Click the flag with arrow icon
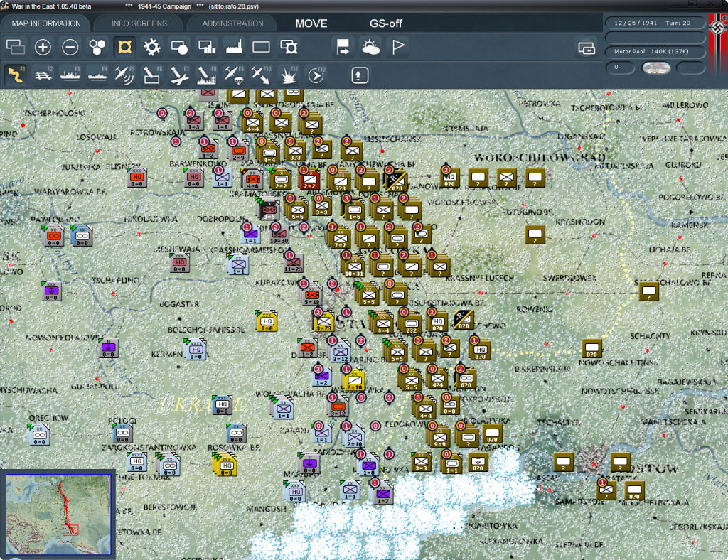 pyautogui.click(x=343, y=47)
